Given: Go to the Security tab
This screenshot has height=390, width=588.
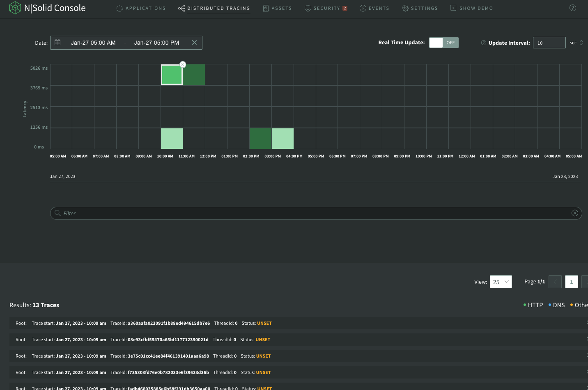Looking at the screenshot, I should (326, 8).
